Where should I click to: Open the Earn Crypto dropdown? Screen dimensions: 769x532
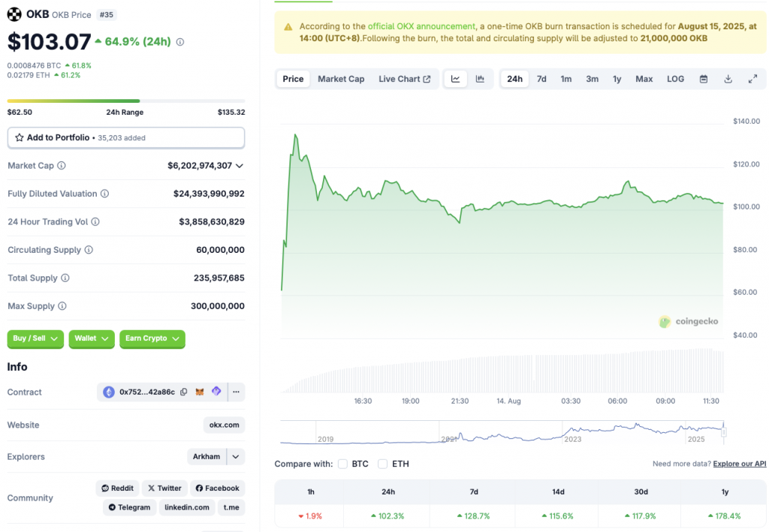click(x=152, y=338)
